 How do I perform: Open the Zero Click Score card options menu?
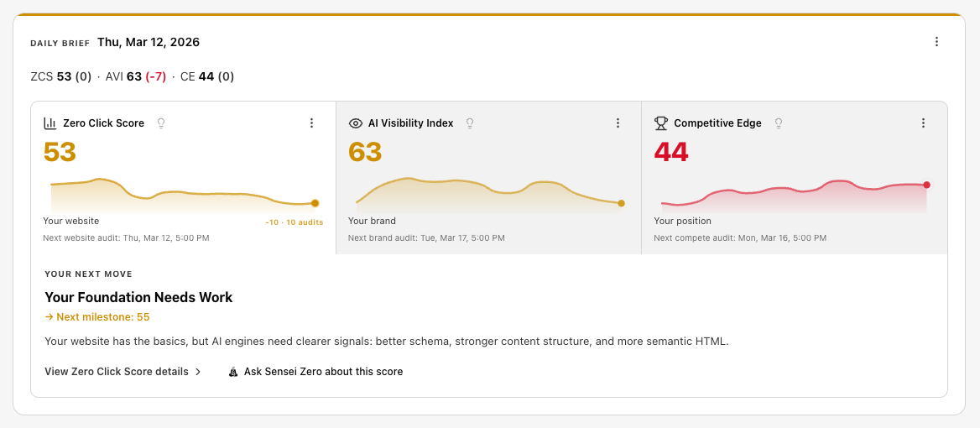coord(311,123)
